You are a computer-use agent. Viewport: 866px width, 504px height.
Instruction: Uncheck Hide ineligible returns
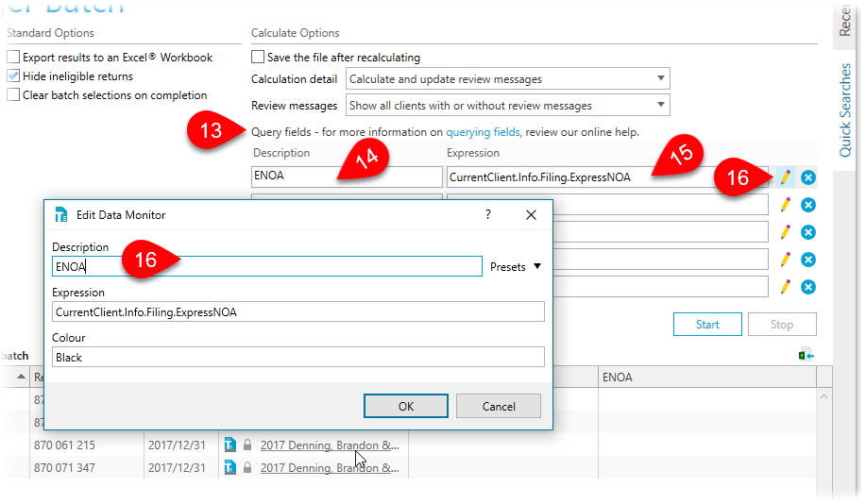point(13,76)
